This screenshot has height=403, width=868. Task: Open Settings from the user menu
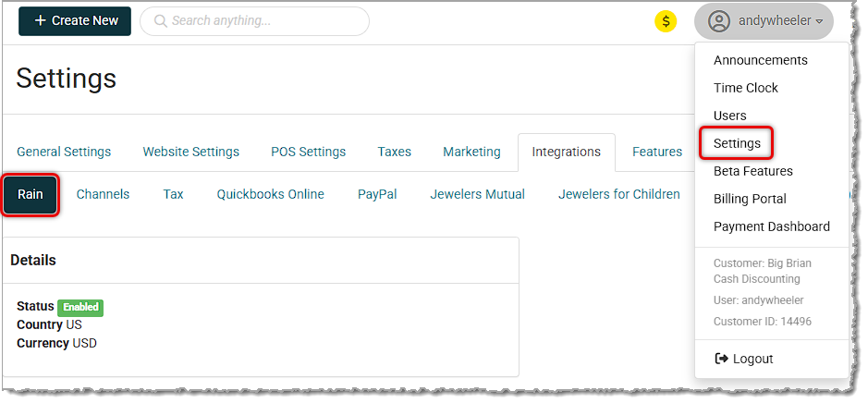(737, 143)
